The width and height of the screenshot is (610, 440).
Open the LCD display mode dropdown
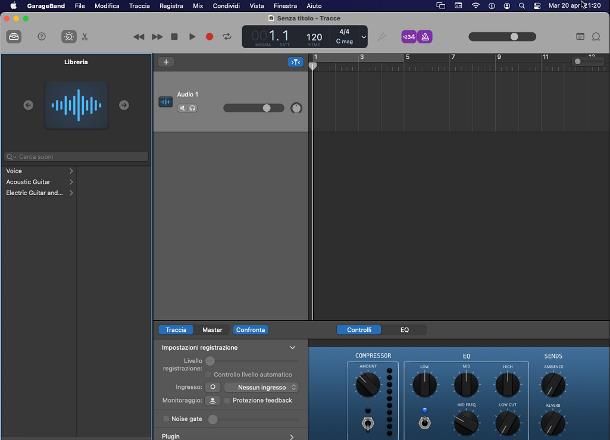coord(364,37)
